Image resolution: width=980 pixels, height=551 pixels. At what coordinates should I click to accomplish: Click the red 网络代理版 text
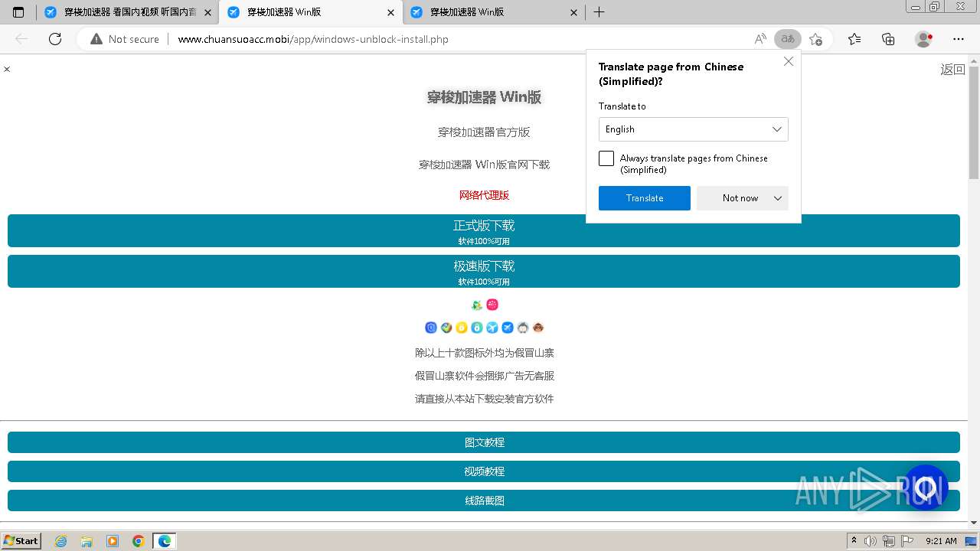click(484, 195)
